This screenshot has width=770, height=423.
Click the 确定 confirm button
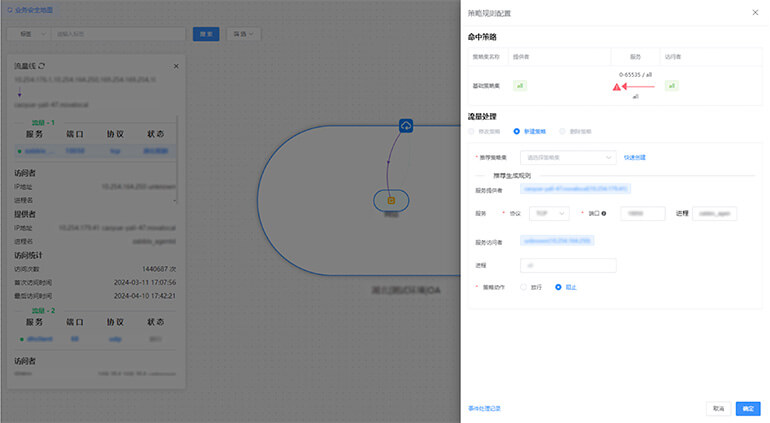(747, 408)
